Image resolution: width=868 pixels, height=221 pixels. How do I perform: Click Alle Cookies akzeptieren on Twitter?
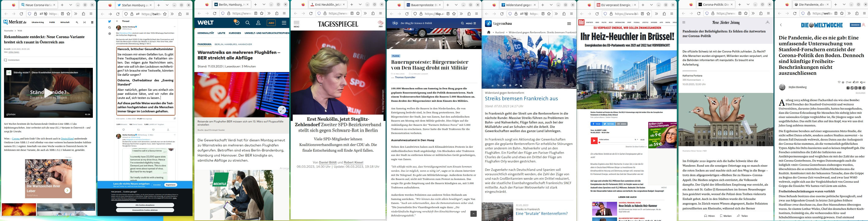145,205
